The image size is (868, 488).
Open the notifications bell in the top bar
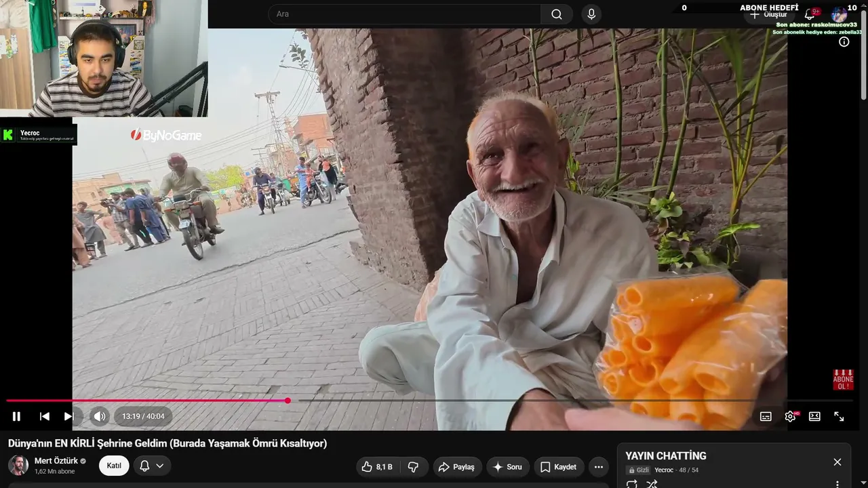[x=810, y=14]
